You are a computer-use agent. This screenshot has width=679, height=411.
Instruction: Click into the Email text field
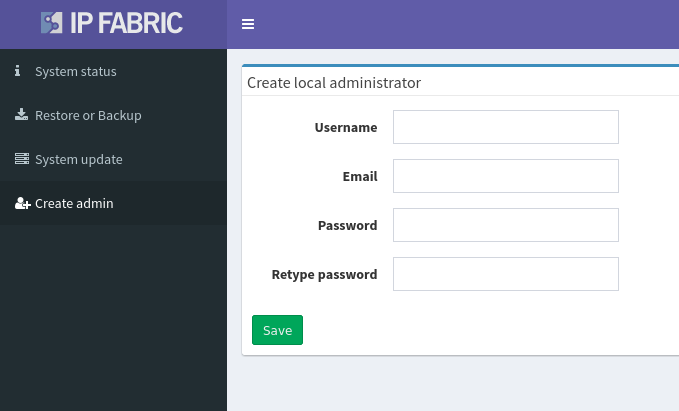coord(506,176)
